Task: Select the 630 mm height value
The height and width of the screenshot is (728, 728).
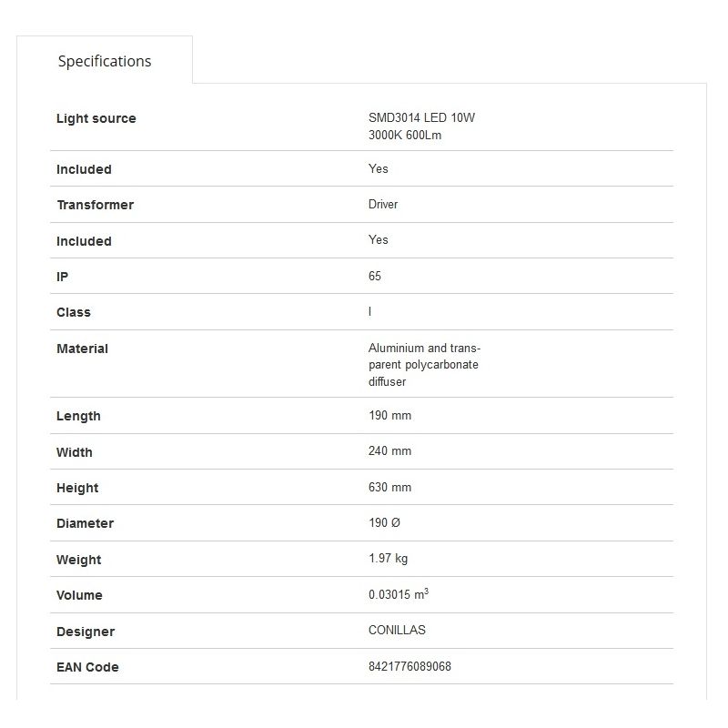Action: point(389,487)
